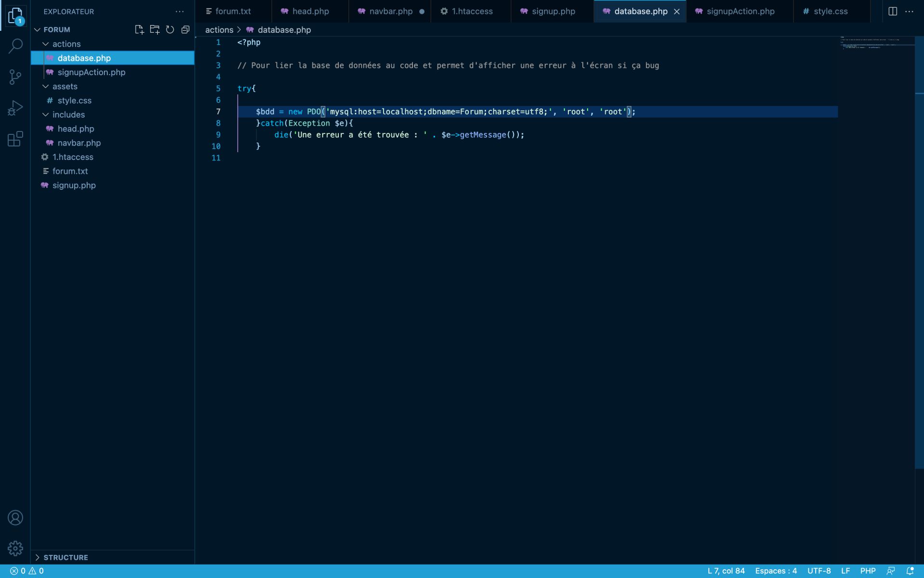Open head.php from the file tree
This screenshot has width=924, height=578.
76,129
